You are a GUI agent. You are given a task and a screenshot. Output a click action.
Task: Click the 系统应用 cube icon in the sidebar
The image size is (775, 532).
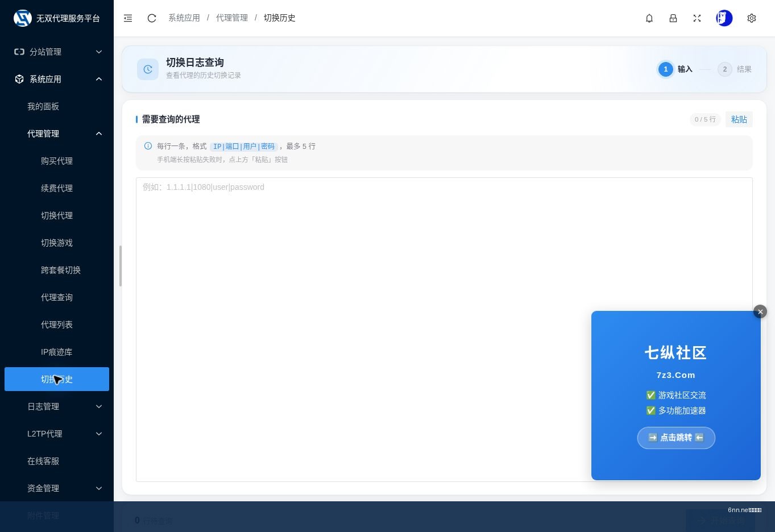(19, 79)
